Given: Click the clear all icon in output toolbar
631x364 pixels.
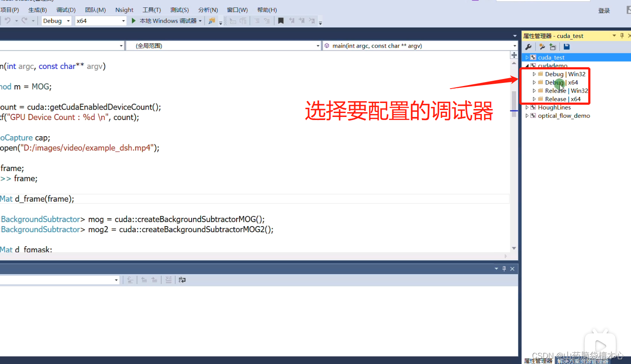Looking at the screenshot, I should [168, 280].
